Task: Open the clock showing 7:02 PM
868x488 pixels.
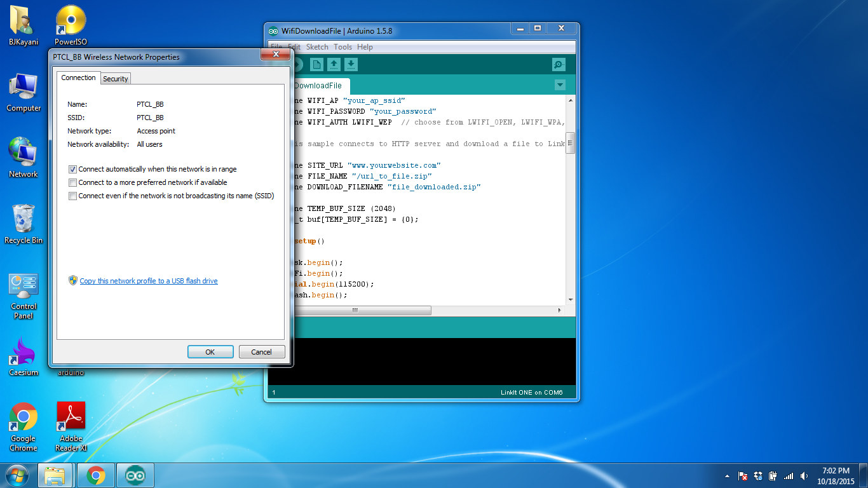Action: click(x=836, y=476)
